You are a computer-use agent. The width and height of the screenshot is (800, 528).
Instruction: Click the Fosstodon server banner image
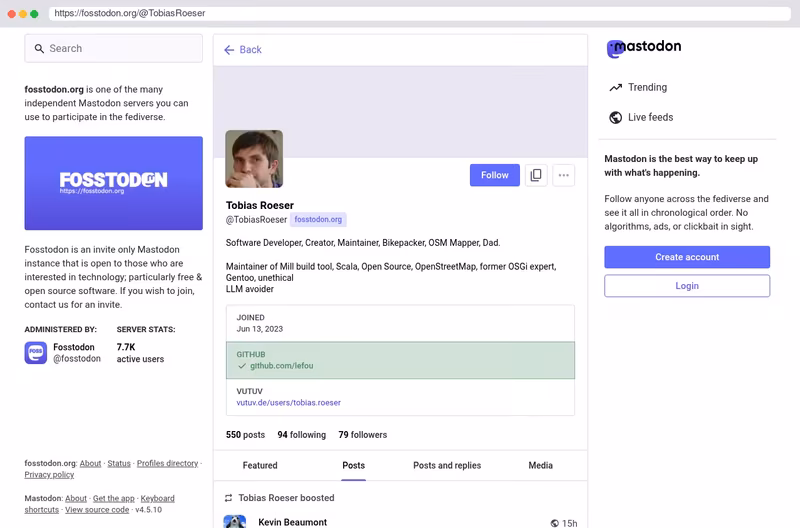(x=113, y=183)
